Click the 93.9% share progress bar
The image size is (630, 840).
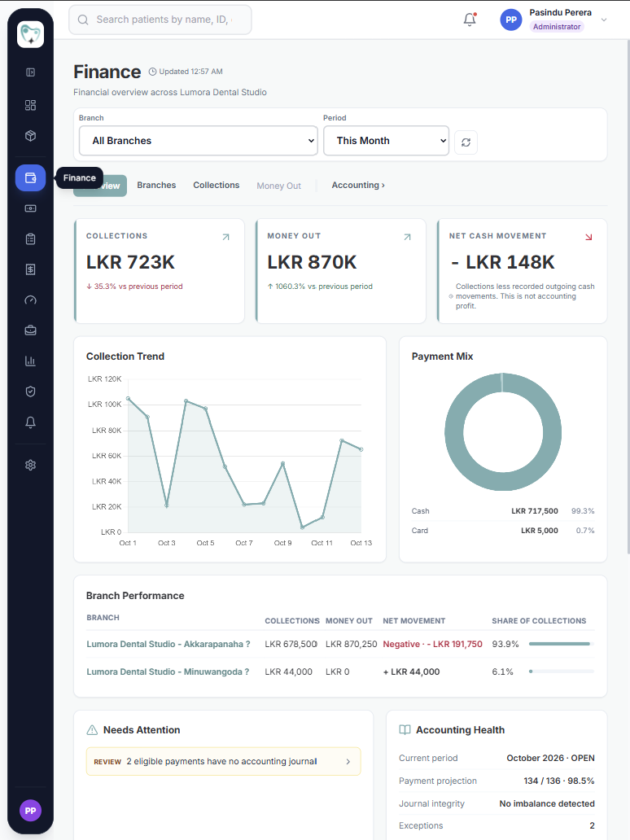562,644
